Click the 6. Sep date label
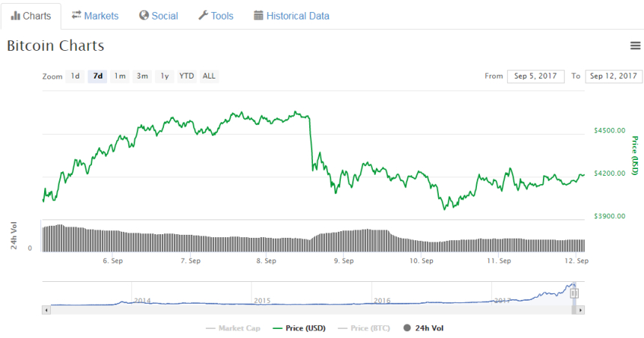The image size is (644, 338). pos(112,261)
